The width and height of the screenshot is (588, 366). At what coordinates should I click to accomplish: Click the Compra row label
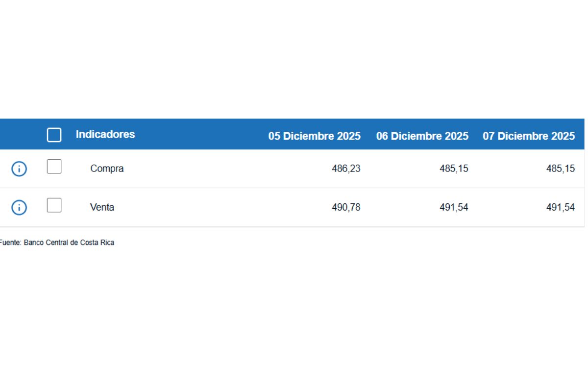coord(107,168)
